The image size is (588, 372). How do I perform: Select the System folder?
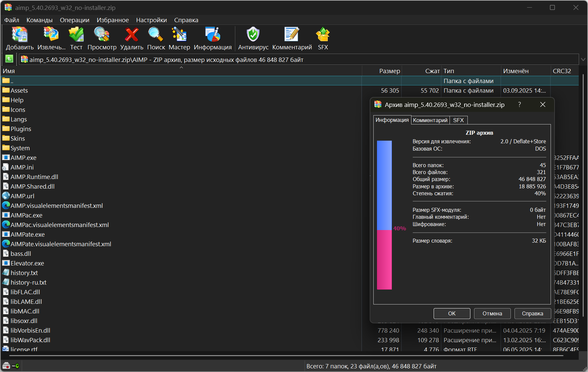(20, 148)
